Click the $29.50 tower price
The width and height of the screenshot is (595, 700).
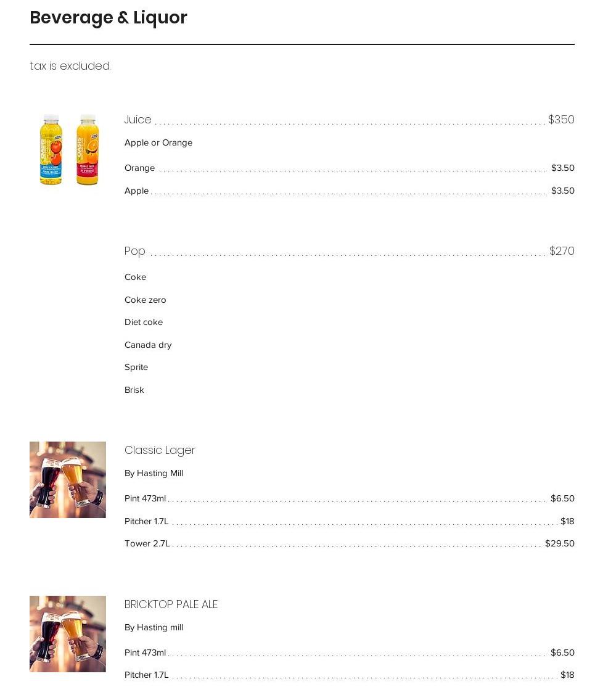560,544
